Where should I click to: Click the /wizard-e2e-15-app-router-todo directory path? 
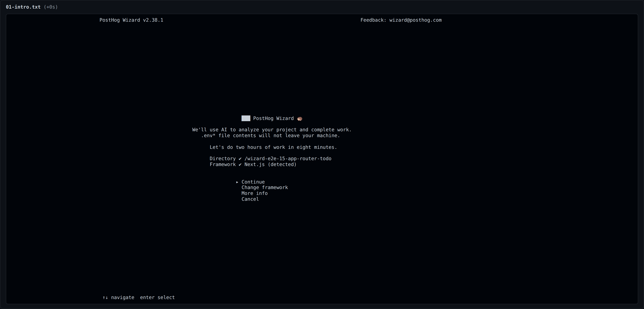click(288, 159)
